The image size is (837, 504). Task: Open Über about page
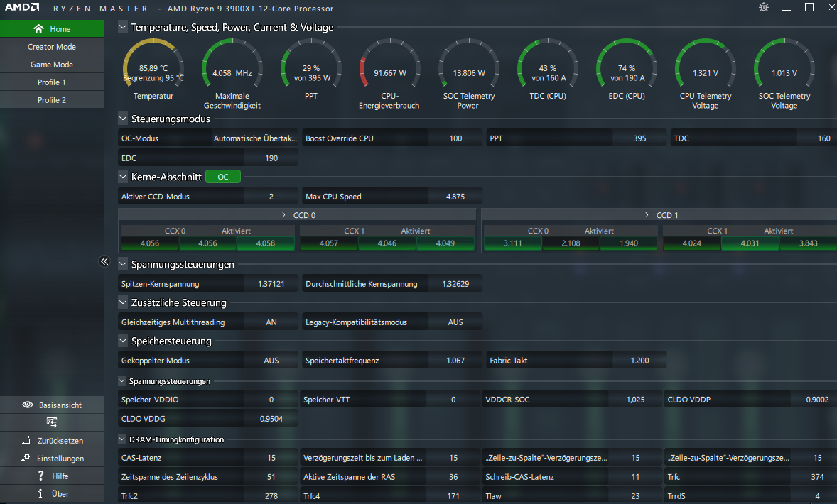pos(52,493)
